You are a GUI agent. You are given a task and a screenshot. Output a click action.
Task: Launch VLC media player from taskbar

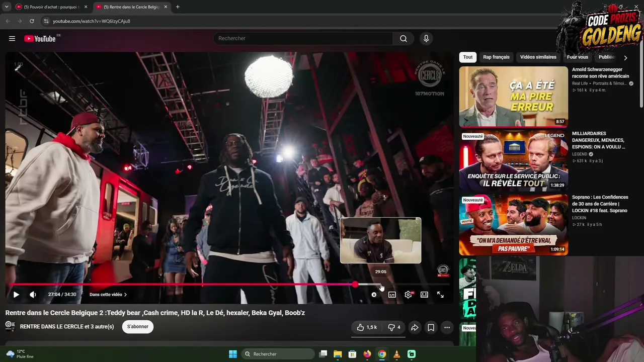pos(397,354)
